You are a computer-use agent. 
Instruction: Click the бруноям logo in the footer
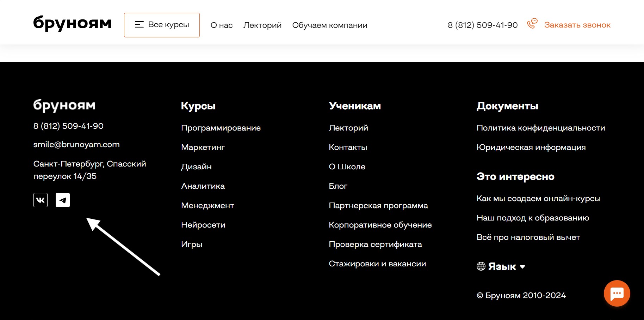point(64,105)
